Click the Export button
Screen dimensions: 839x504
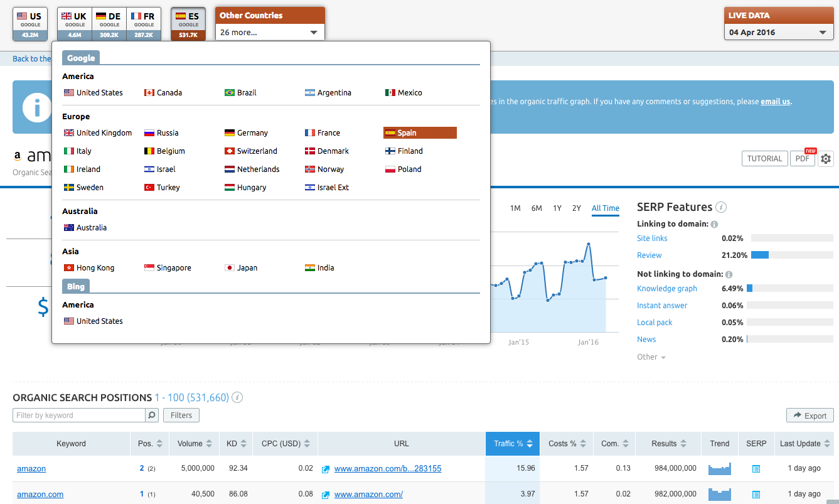pos(810,416)
